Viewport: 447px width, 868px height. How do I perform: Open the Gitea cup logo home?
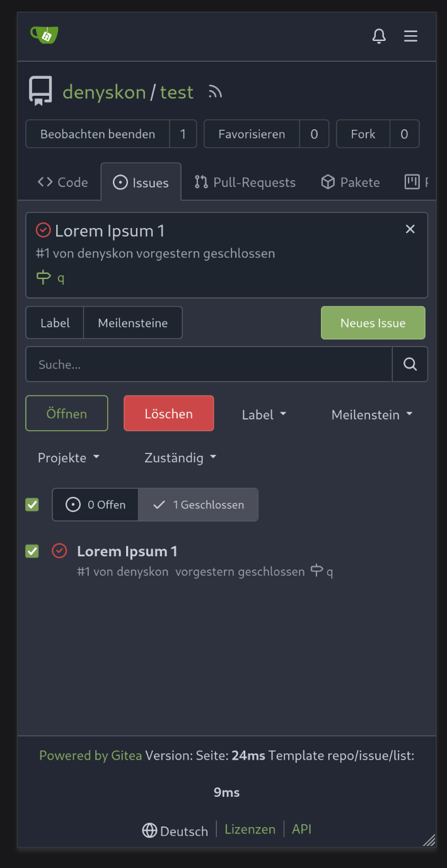(x=44, y=35)
